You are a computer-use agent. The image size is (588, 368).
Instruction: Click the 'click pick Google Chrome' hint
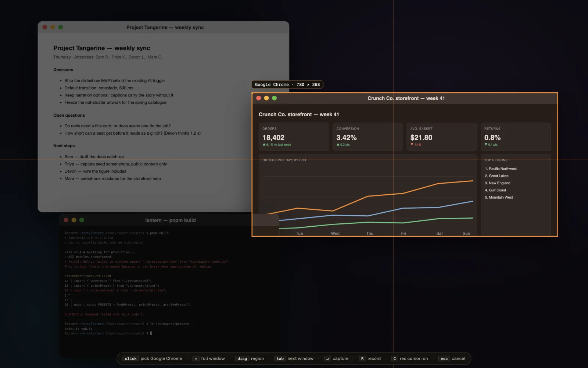click(x=153, y=358)
